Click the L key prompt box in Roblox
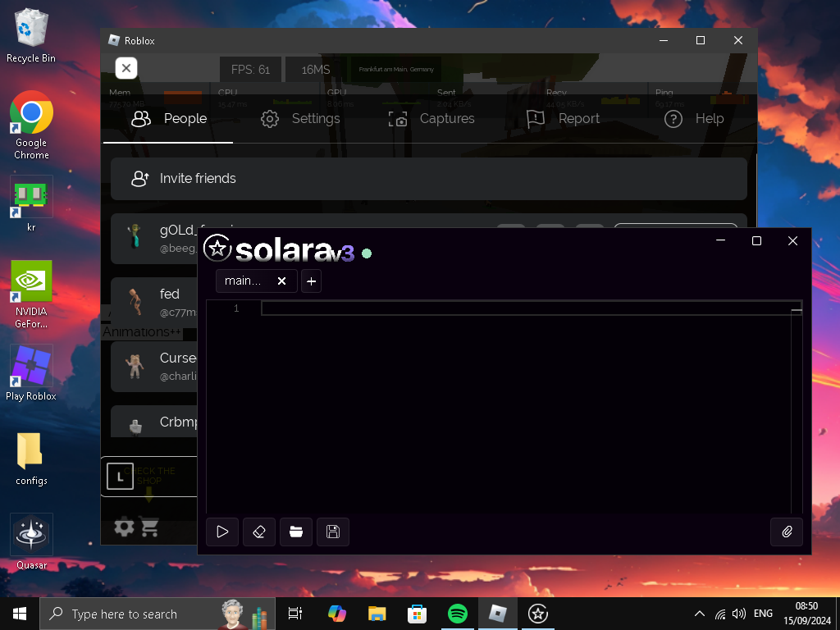 pyautogui.click(x=120, y=477)
